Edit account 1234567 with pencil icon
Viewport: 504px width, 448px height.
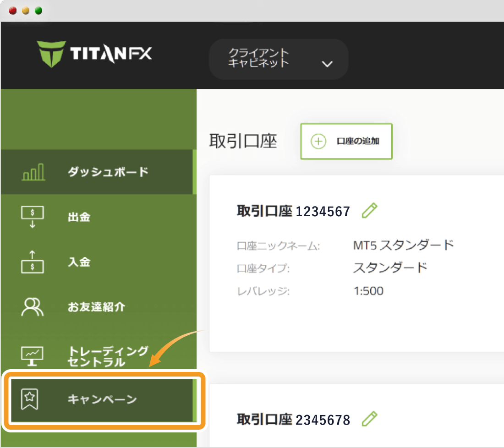(x=369, y=211)
